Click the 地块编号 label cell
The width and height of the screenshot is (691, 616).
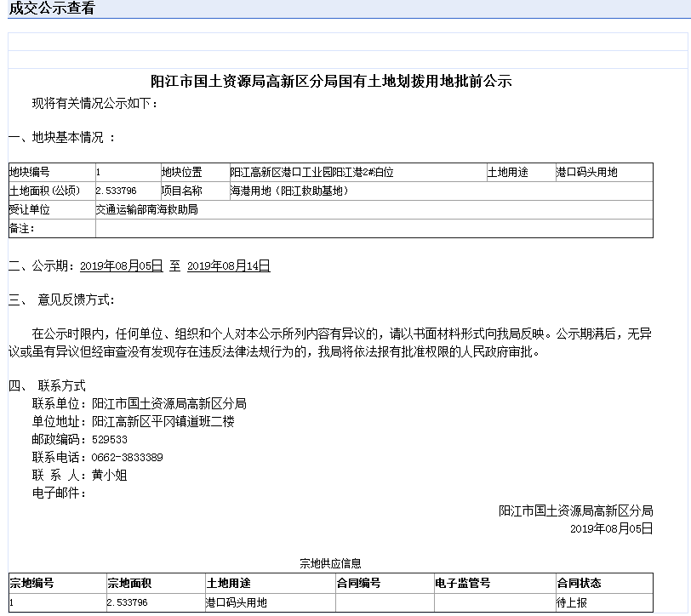pyautogui.click(x=30, y=173)
